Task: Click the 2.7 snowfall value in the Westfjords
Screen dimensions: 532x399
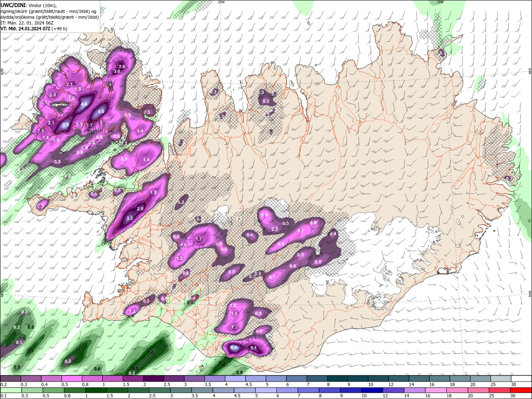Action: click(89, 125)
